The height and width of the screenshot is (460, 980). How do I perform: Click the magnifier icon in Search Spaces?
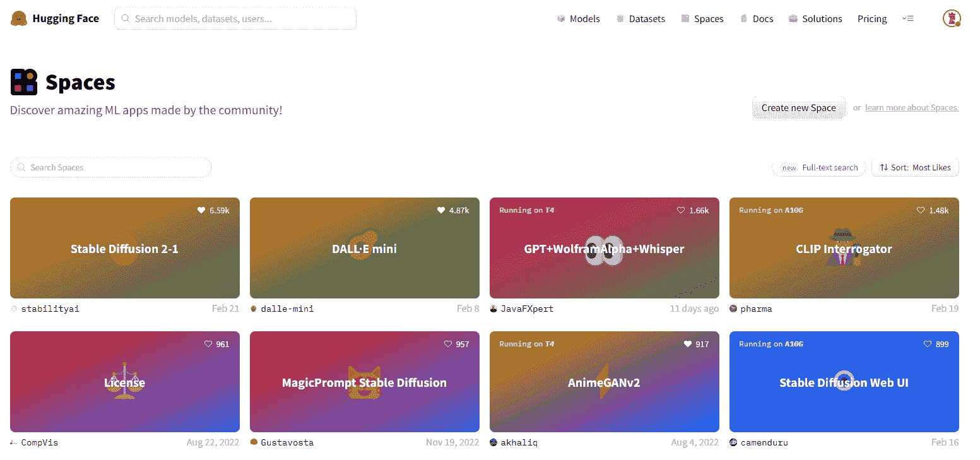(x=22, y=167)
